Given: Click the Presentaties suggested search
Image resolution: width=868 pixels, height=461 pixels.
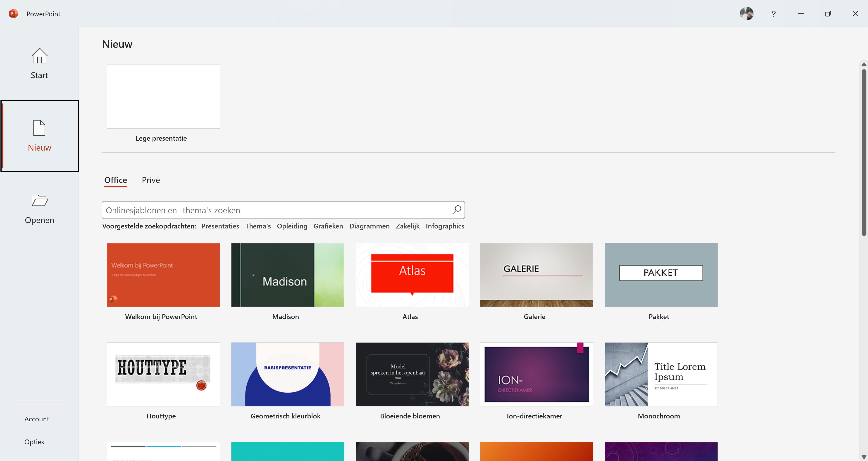Looking at the screenshot, I should click(220, 226).
